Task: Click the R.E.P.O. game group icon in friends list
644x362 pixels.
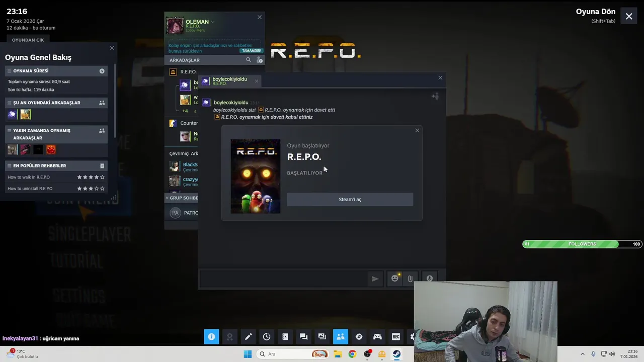Action: (173, 72)
